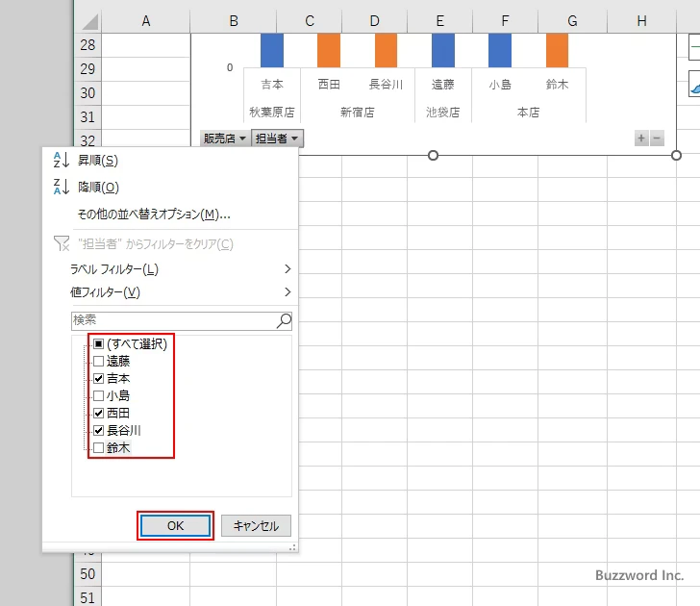Click the 吉本 chart axis label
Viewport: 700px width, 606px height.
[272, 85]
